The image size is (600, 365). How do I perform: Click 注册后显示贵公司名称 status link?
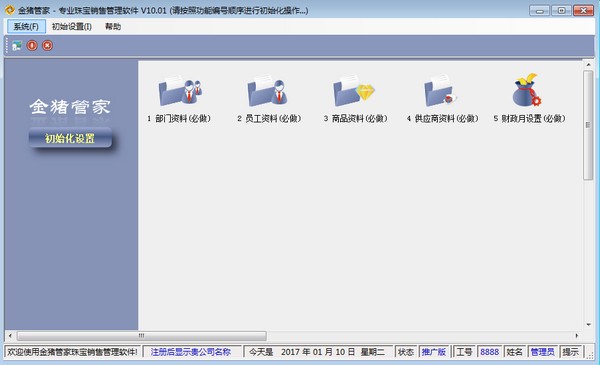(x=191, y=352)
